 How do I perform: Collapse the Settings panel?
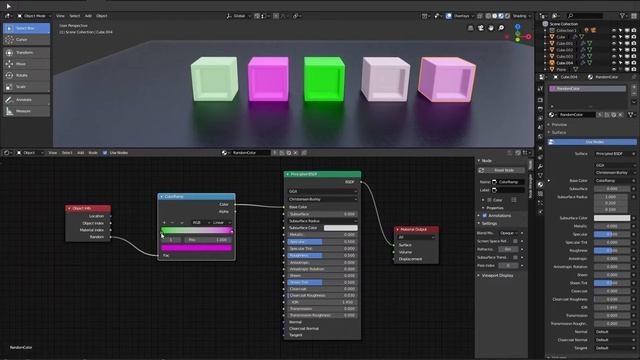(x=489, y=223)
